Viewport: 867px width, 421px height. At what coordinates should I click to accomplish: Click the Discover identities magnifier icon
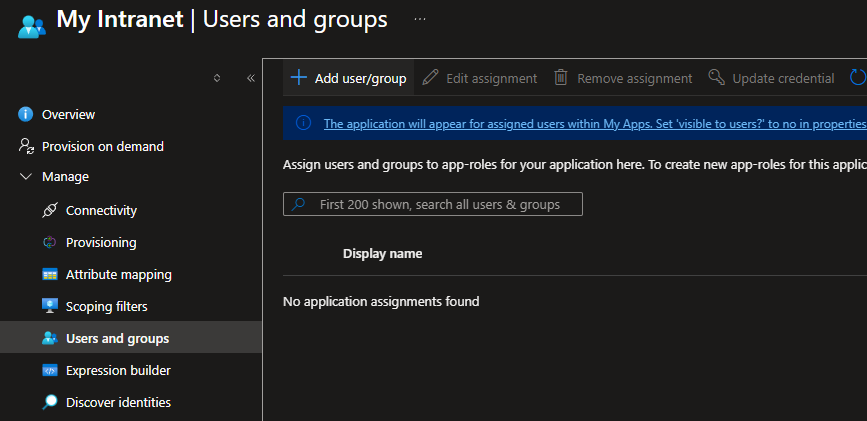click(50, 402)
